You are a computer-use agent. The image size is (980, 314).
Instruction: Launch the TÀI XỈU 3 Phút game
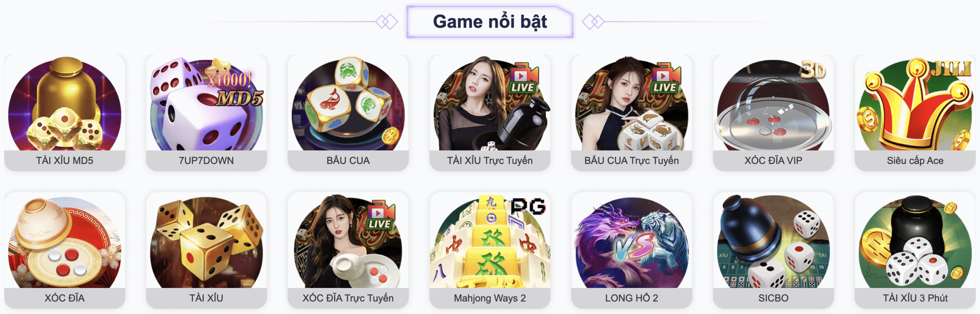(915, 241)
